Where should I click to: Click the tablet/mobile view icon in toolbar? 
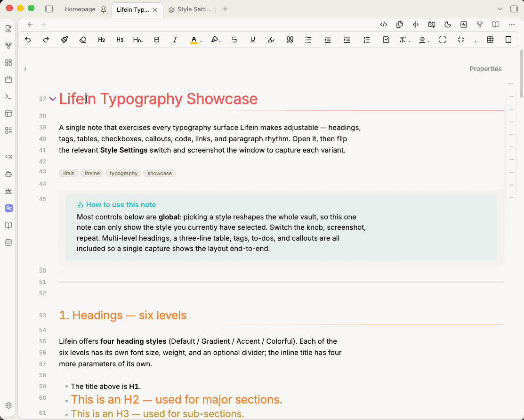pos(508,40)
